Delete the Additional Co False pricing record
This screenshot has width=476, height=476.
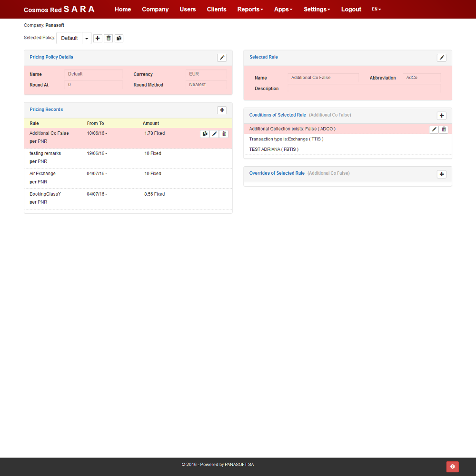coord(224,134)
